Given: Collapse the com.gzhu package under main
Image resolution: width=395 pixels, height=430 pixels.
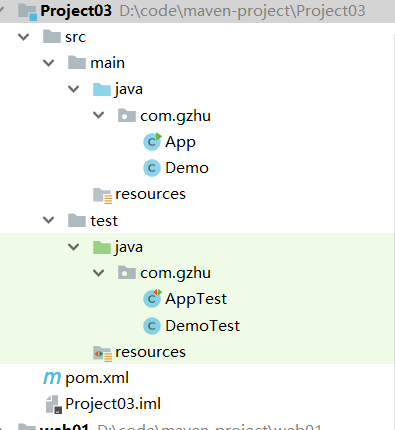Looking at the screenshot, I should [99, 115].
